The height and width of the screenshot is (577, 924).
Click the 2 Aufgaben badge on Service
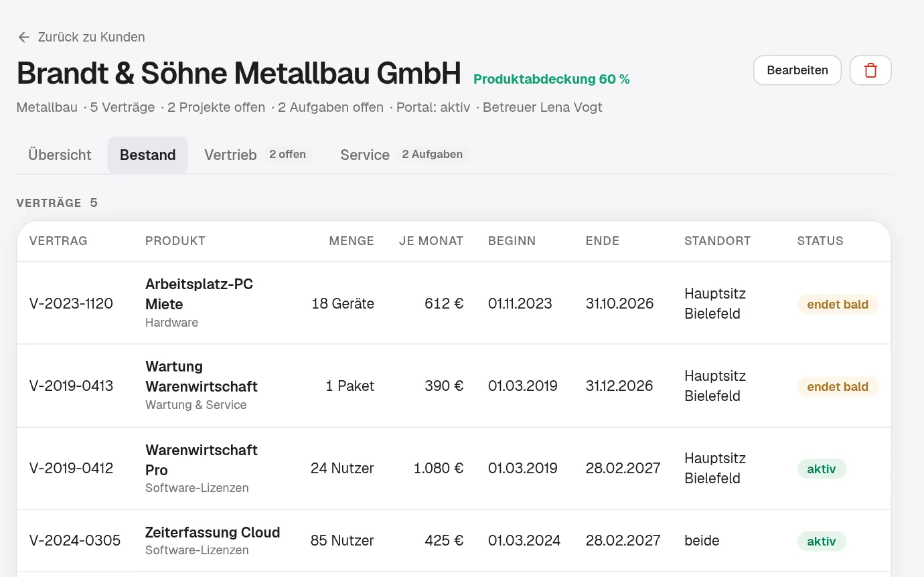[433, 155]
